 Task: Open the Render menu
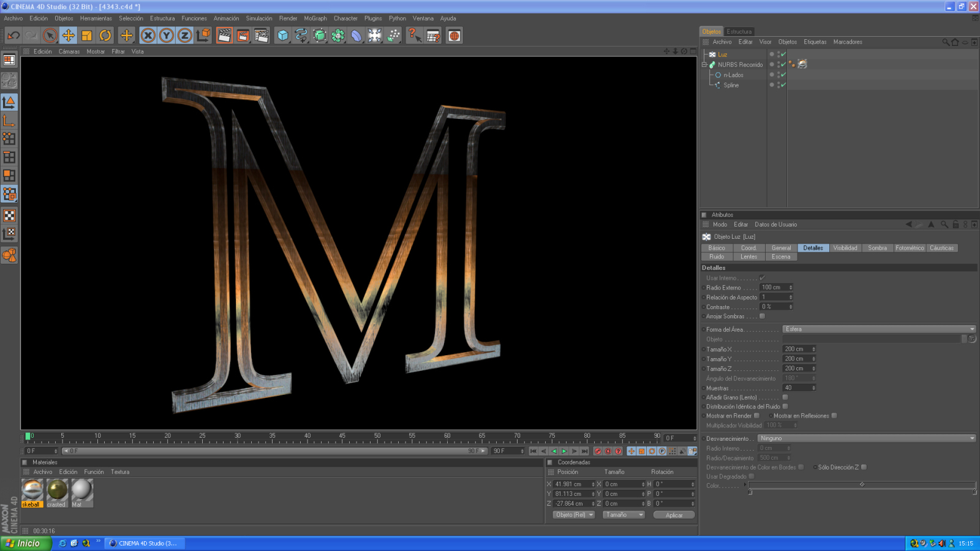(x=288, y=18)
